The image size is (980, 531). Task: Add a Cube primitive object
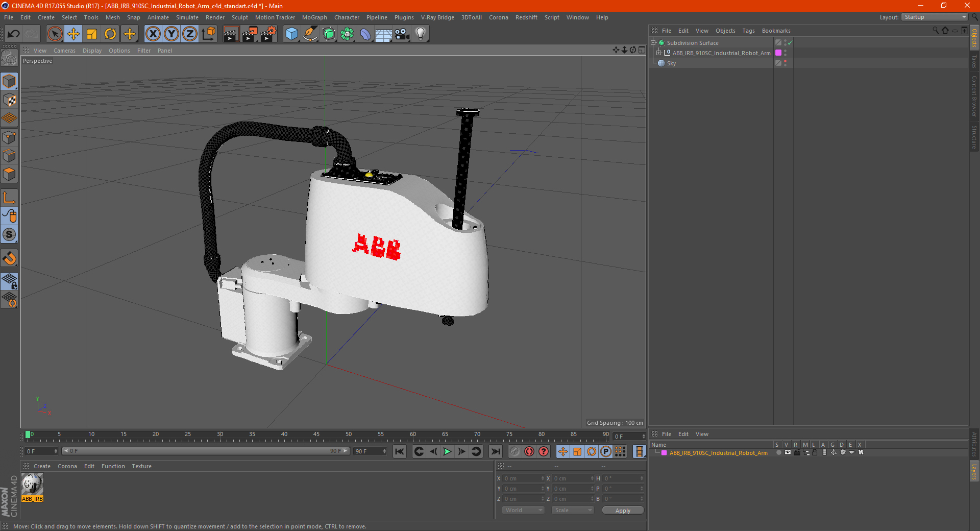[291, 34]
